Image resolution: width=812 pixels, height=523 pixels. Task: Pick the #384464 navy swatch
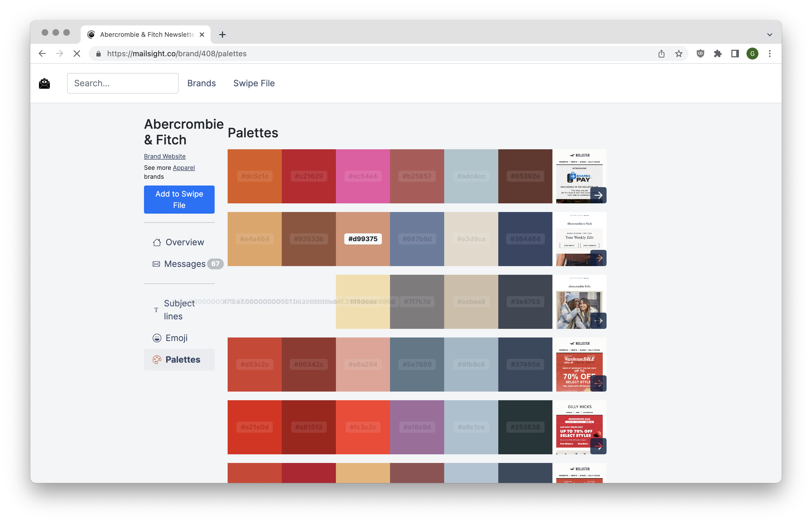(x=525, y=239)
